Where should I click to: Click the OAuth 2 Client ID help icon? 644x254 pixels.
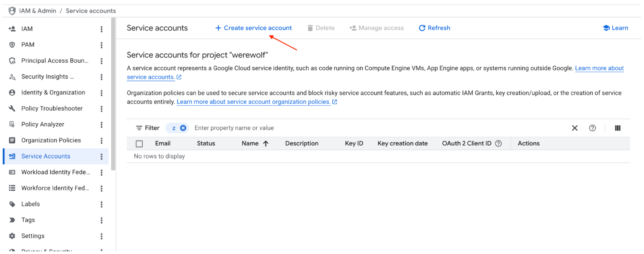[x=498, y=144]
